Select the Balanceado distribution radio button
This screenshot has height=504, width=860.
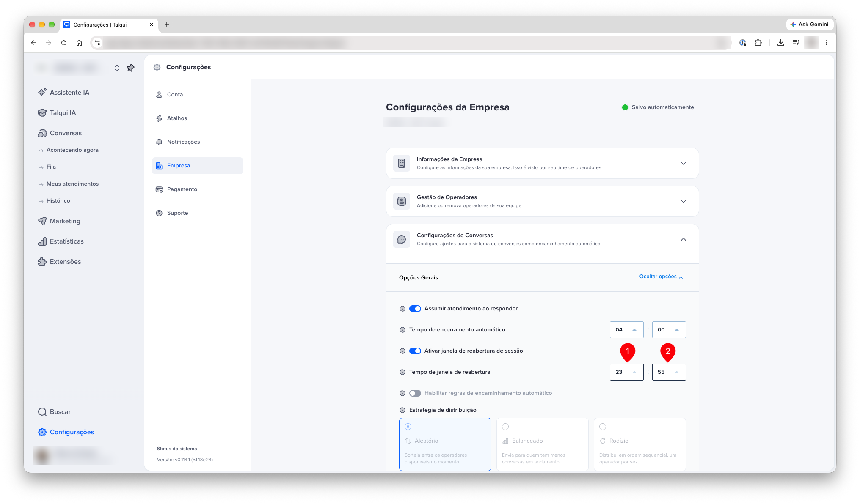(505, 427)
